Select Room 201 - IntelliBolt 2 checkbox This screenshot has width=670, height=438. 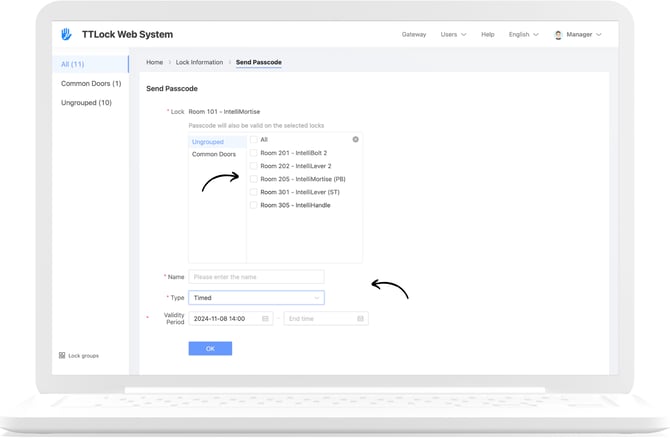[x=254, y=153]
